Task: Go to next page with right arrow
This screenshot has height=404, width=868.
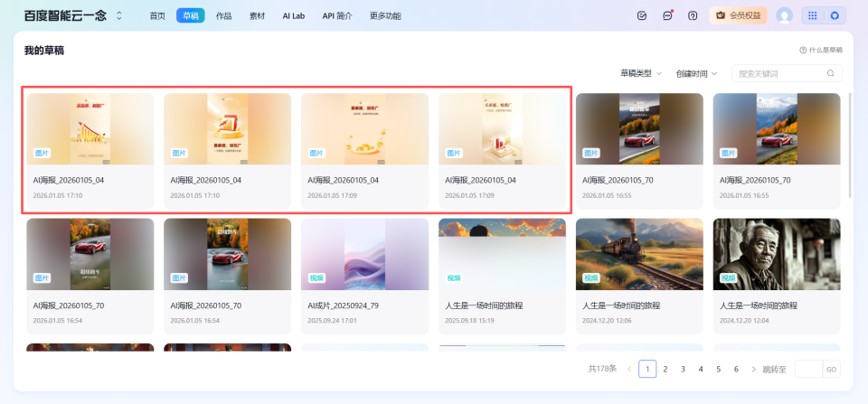Action: tap(753, 369)
